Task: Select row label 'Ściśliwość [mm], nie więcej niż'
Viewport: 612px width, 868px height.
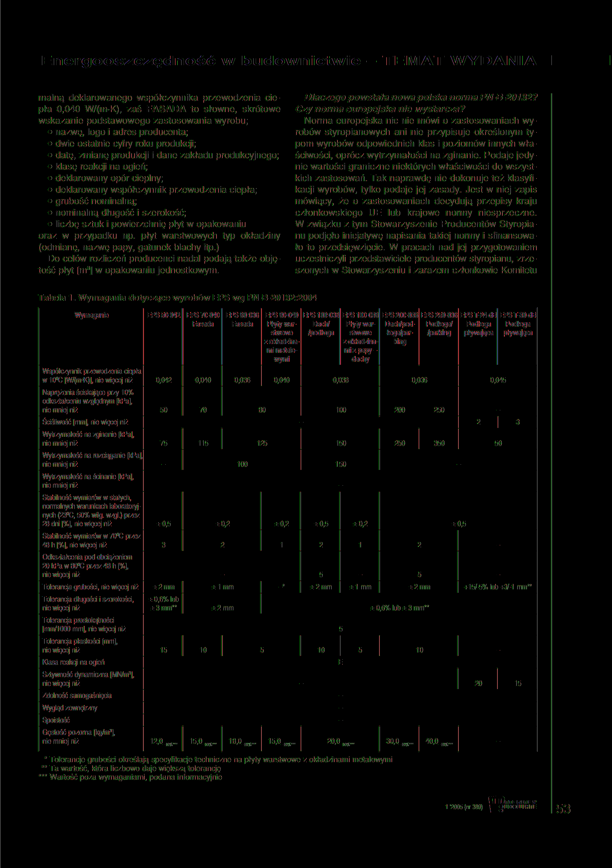Action: (x=85, y=422)
